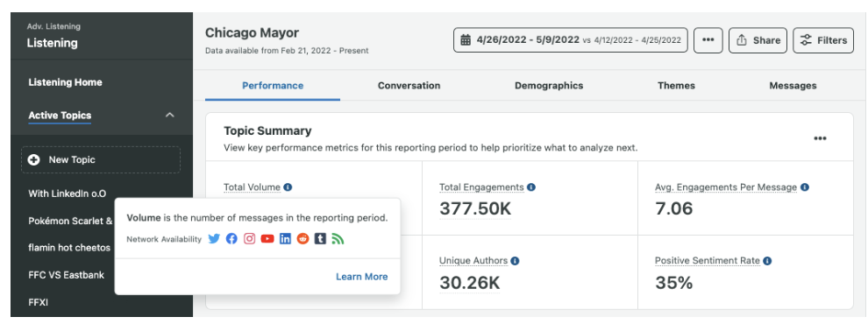This screenshot has height=324, width=868.
Task: Open the FFC VS Eastbank topic
Action: tap(67, 275)
